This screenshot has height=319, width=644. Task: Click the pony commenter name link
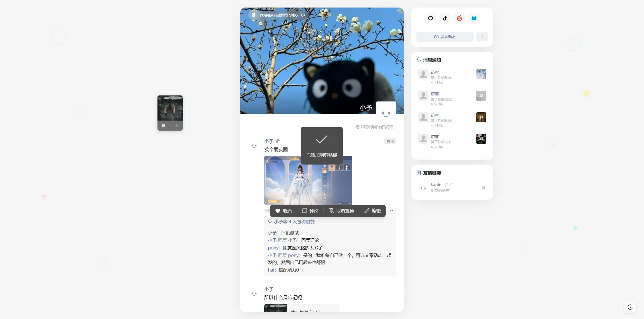click(273, 248)
